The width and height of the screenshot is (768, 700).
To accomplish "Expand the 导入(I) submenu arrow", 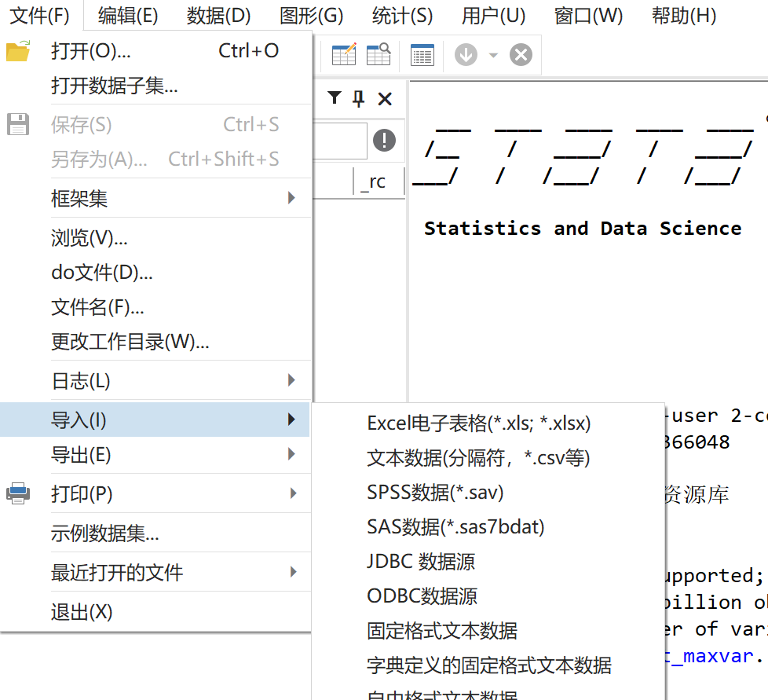I will (291, 420).
